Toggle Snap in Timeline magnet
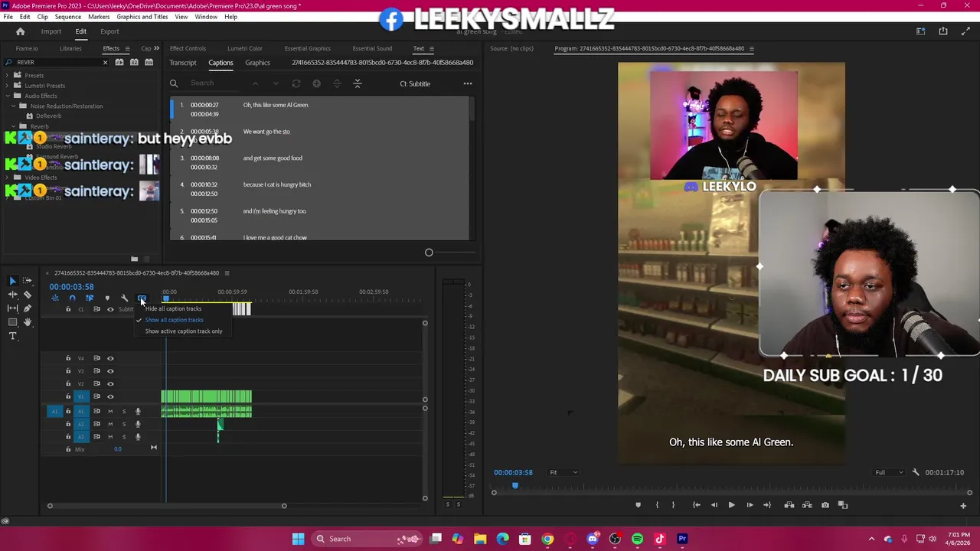This screenshot has height=551, width=980. (x=72, y=298)
